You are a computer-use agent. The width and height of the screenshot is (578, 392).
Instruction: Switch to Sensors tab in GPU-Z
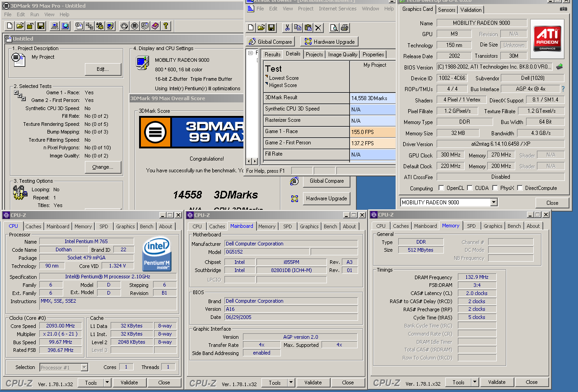(447, 10)
